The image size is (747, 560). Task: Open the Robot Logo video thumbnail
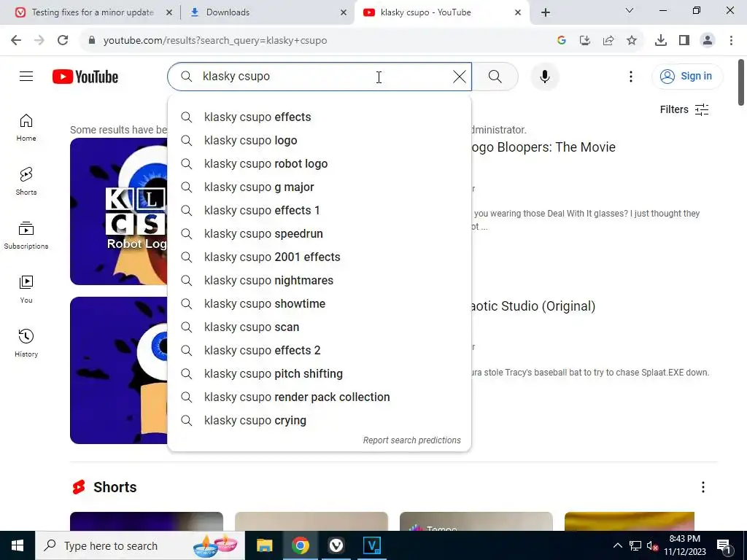tap(119, 211)
